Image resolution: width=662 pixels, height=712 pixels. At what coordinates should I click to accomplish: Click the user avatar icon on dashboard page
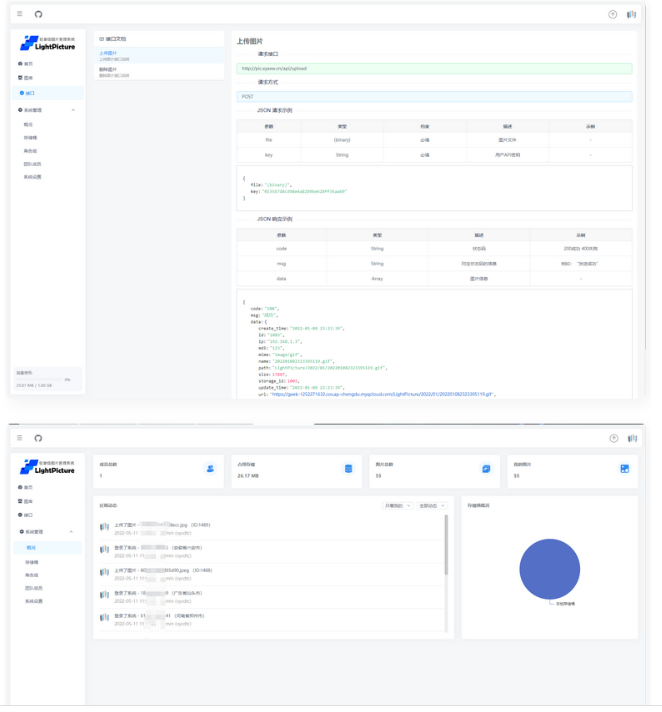pyautogui.click(x=631, y=438)
